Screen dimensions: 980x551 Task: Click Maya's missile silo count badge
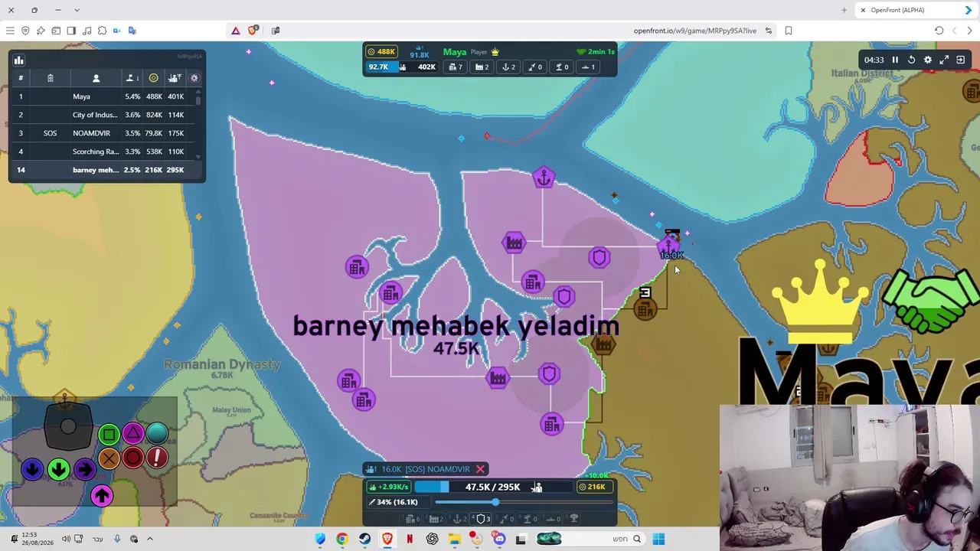pyautogui.click(x=534, y=67)
